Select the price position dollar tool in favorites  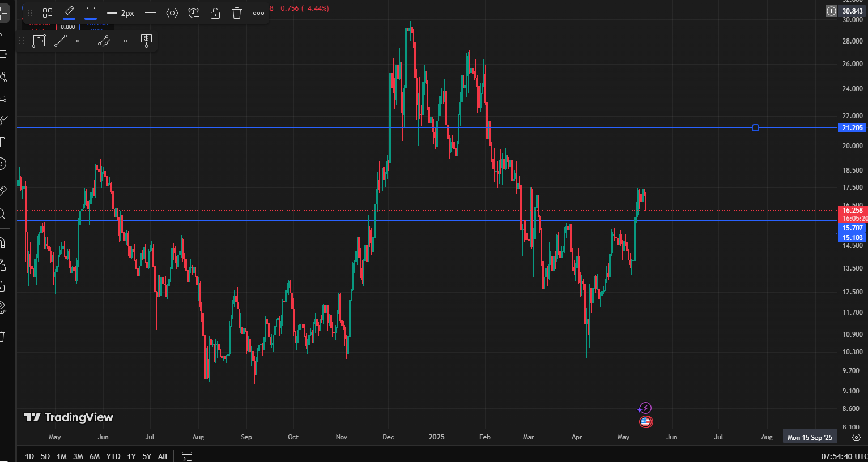pyautogui.click(x=147, y=41)
